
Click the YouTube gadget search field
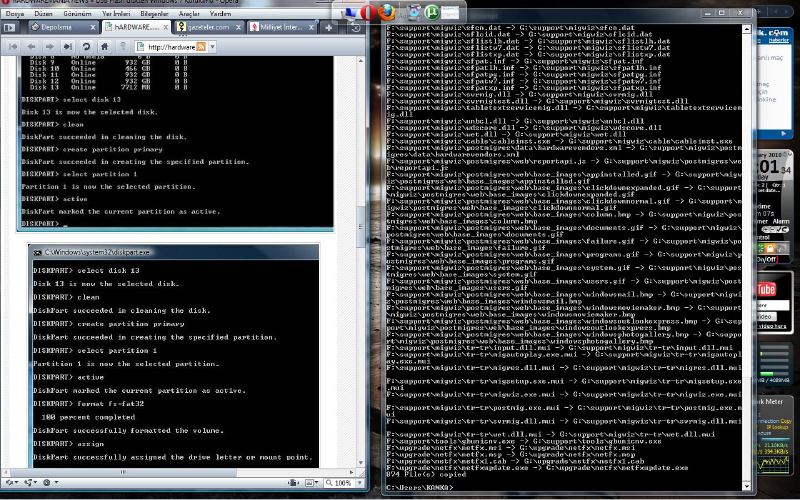click(x=771, y=306)
